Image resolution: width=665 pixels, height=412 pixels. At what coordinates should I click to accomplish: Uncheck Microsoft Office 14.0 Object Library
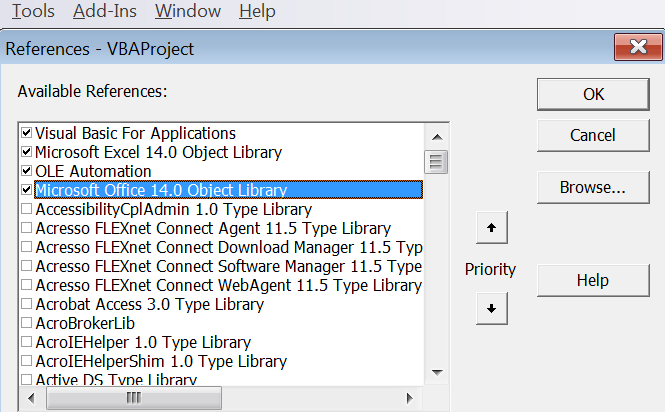click(x=26, y=190)
